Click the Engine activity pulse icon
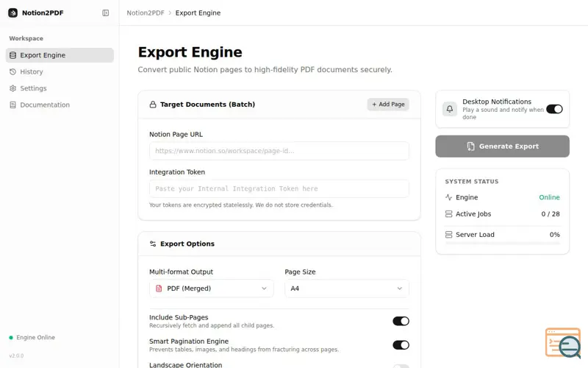The height and width of the screenshot is (368, 588). (448, 197)
